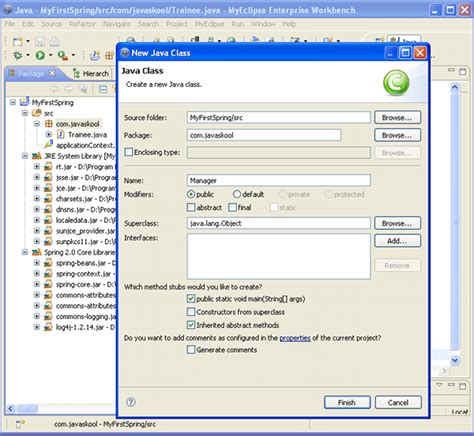Uncheck public static void main stub option
This screenshot has height=436, width=474.
point(191,299)
